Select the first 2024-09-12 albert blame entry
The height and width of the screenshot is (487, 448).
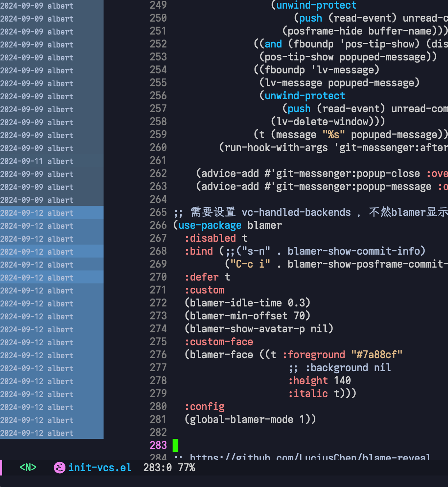click(37, 213)
